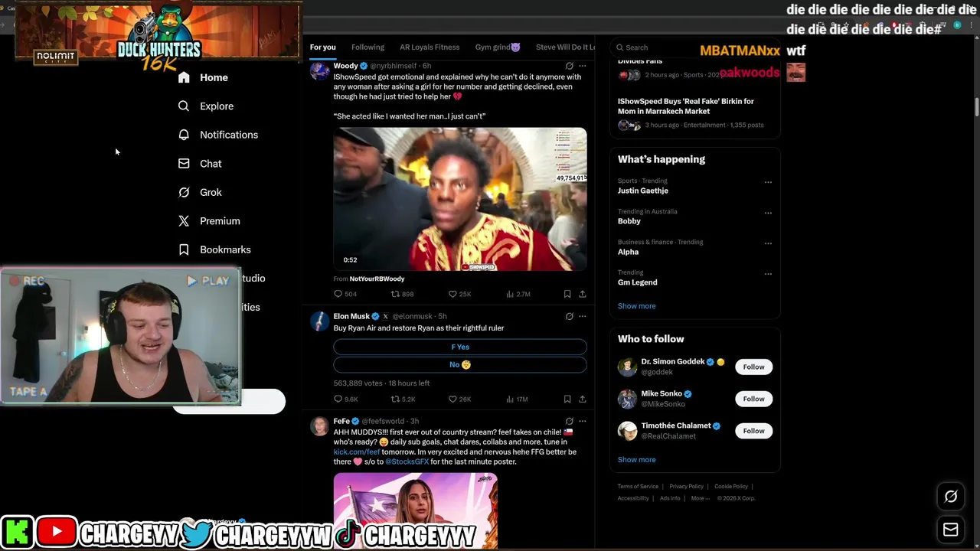This screenshot has width=980, height=551.
Task: Like Woody's post (25K likes)
Action: tap(459, 294)
